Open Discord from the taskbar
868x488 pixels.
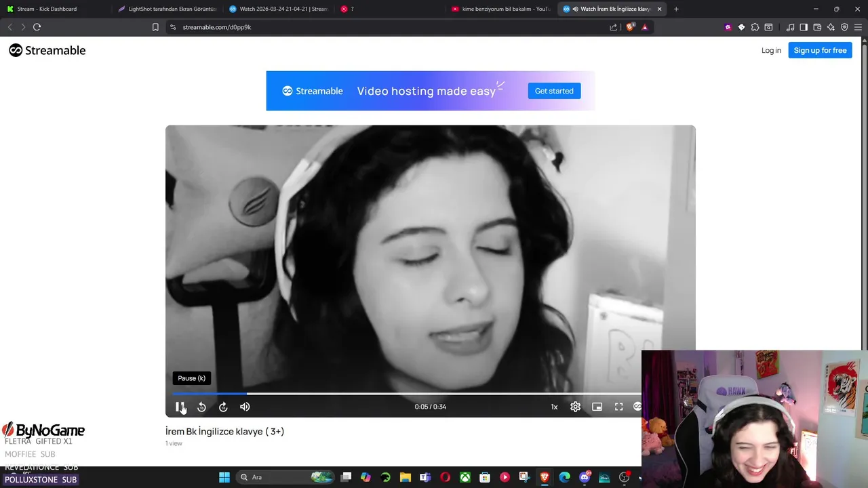pos(585,477)
